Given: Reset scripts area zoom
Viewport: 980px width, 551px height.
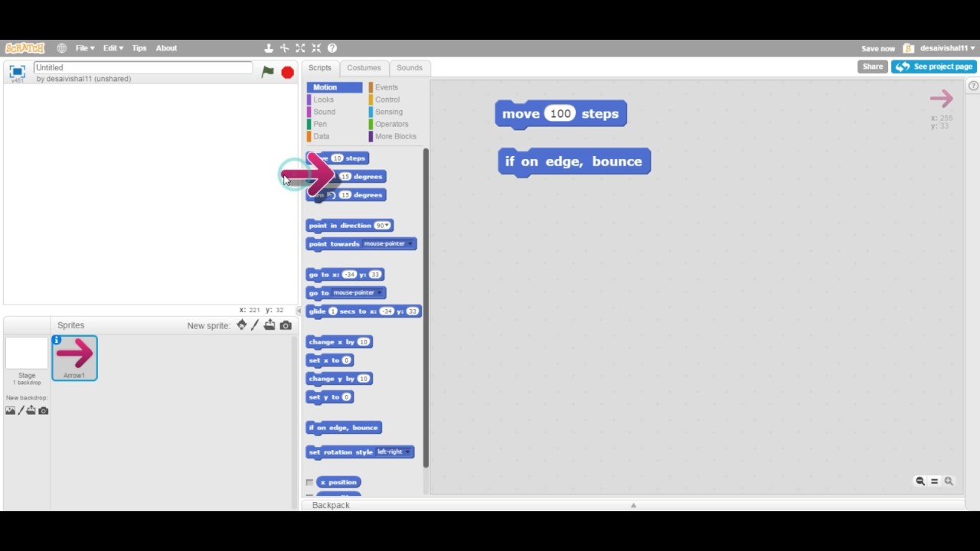Looking at the screenshot, I should 934,481.
